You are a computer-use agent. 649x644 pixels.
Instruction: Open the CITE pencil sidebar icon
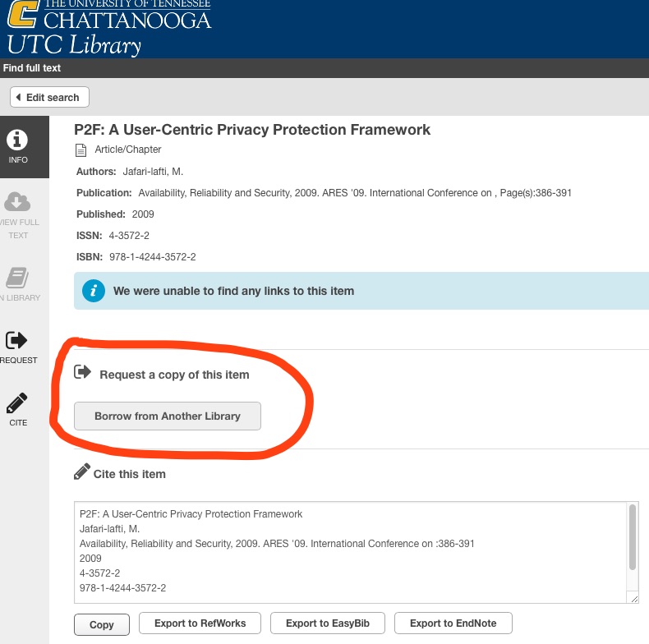[18, 404]
